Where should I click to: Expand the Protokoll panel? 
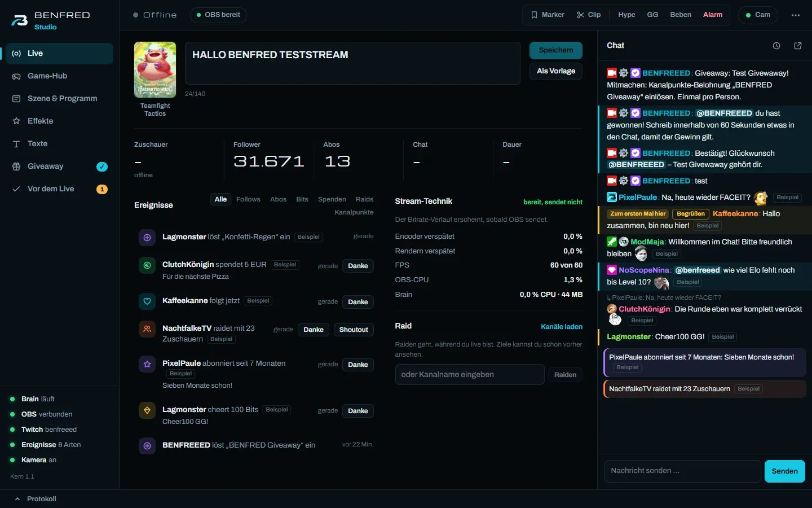(36, 499)
